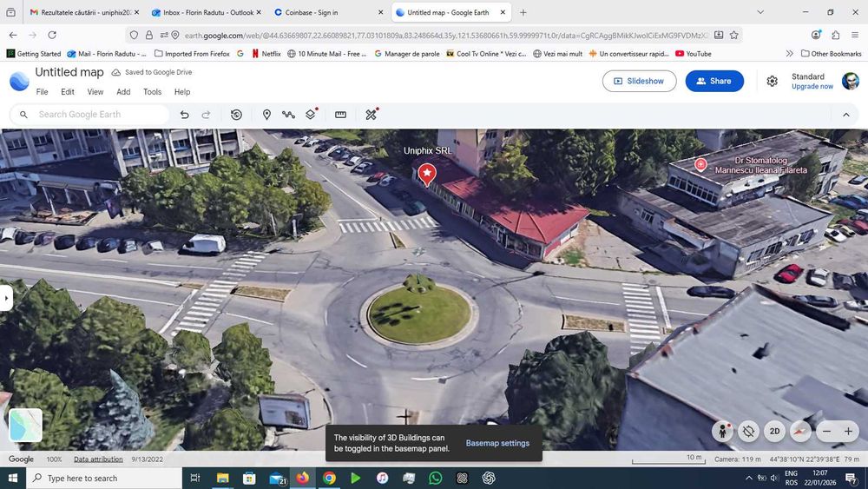This screenshot has width=868, height=489.
Task: Select the Draw path or polygon tool
Action: [x=288, y=115]
